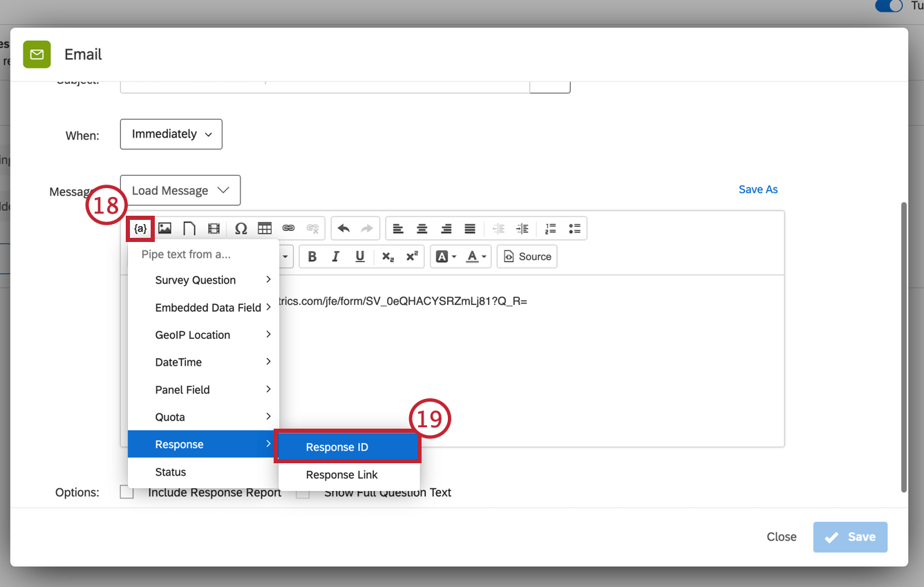Undo the last edit with the undo arrow
Image resolution: width=924 pixels, height=587 pixels.
click(x=343, y=228)
